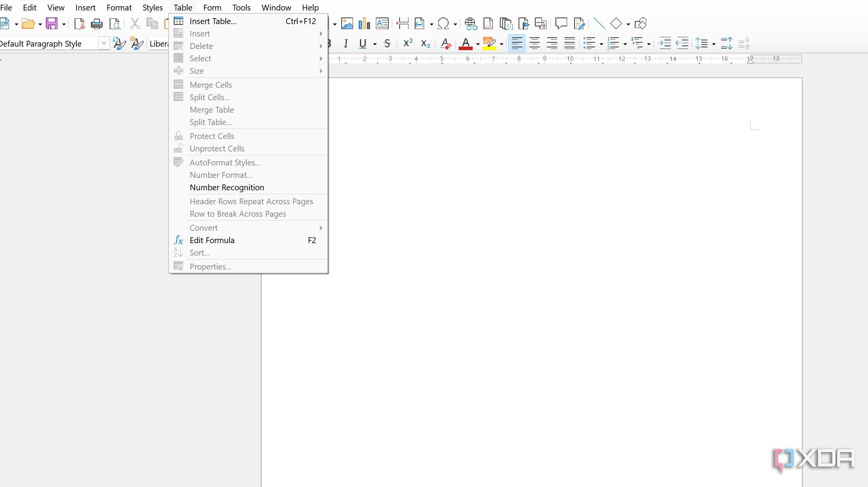Click the Export as PDF icon
Screen dimensions: 868x487
click(79, 24)
